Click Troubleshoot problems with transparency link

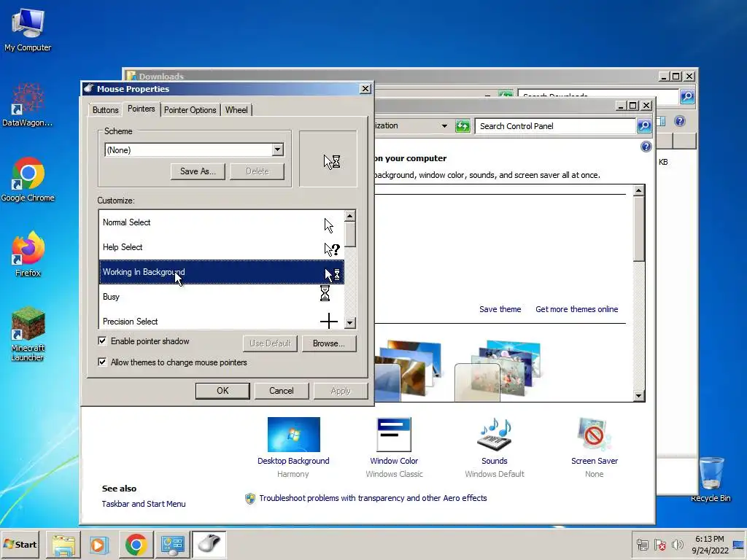tap(373, 498)
